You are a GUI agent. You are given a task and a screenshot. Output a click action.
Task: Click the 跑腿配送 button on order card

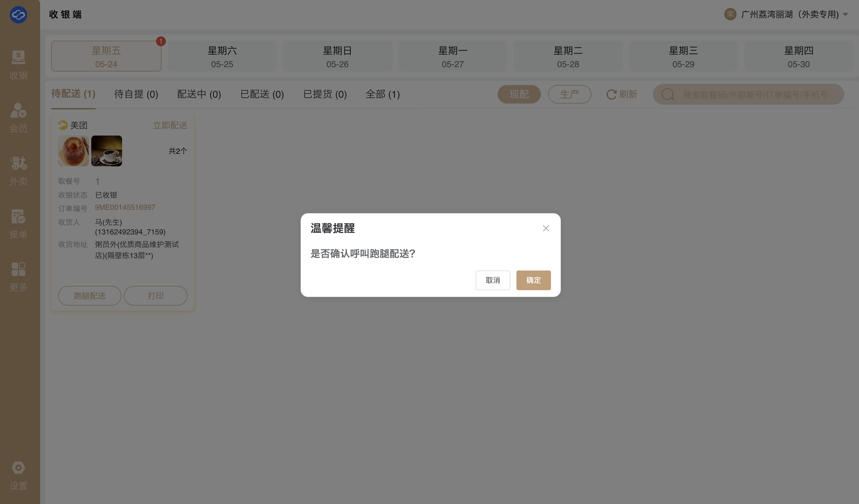pos(89,295)
